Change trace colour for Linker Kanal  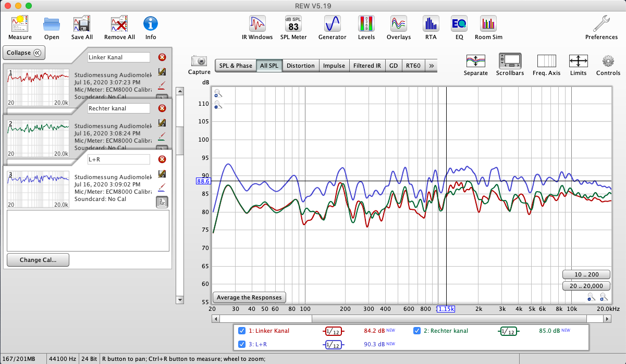pos(162,84)
